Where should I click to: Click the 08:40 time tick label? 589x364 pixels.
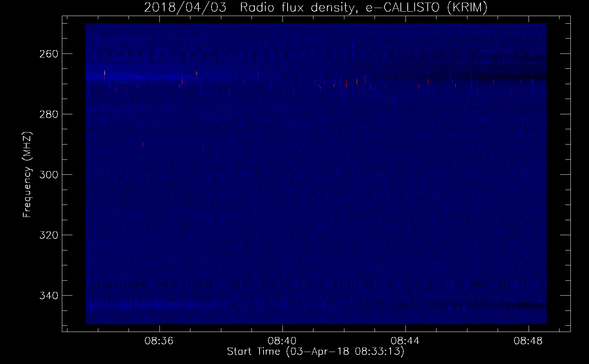click(282, 341)
